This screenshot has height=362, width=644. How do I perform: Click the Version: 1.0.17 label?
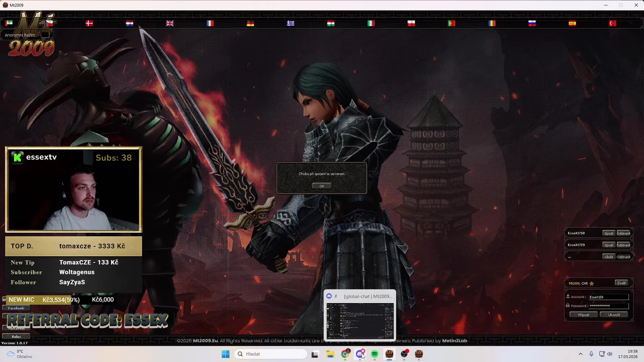[x=15, y=343]
